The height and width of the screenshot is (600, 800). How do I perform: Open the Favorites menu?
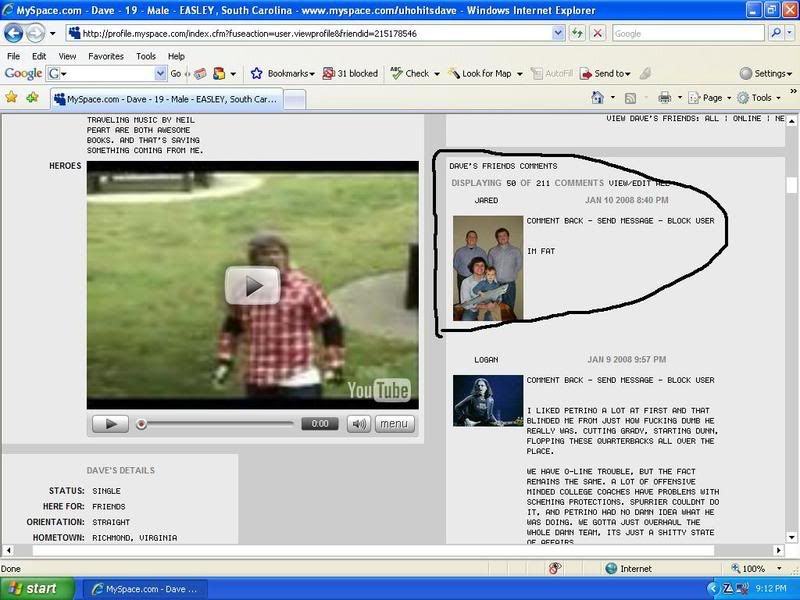coord(106,56)
